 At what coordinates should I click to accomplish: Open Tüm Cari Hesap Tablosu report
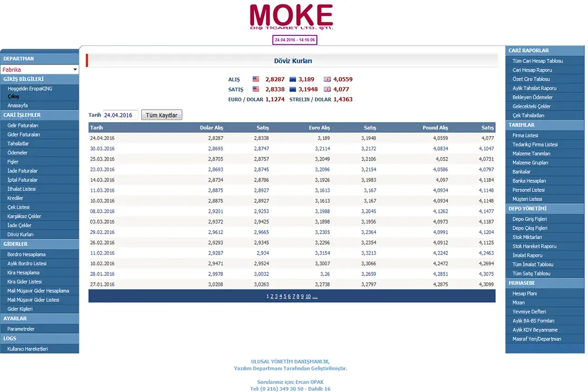click(538, 60)
